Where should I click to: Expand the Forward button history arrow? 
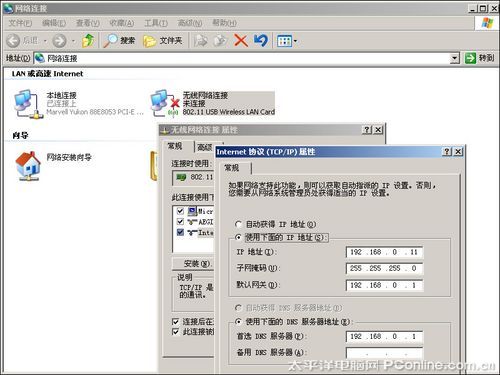[x=74, y=41]
